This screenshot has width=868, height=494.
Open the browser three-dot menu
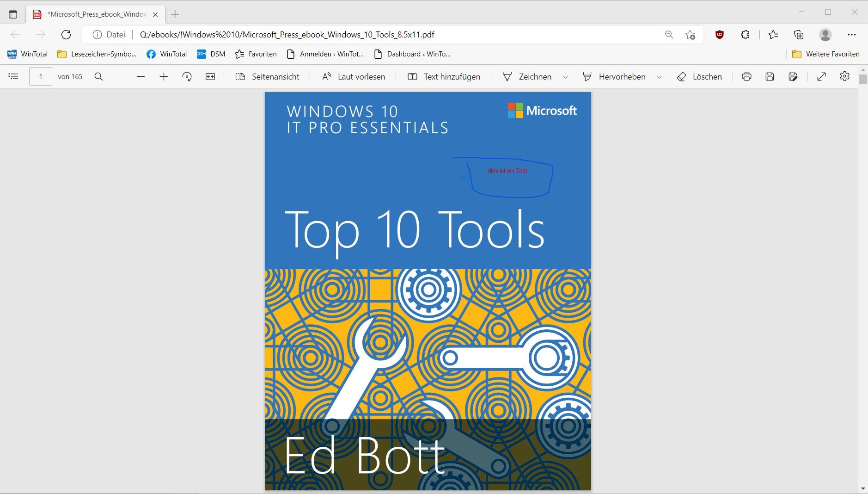tap(851, 35)
